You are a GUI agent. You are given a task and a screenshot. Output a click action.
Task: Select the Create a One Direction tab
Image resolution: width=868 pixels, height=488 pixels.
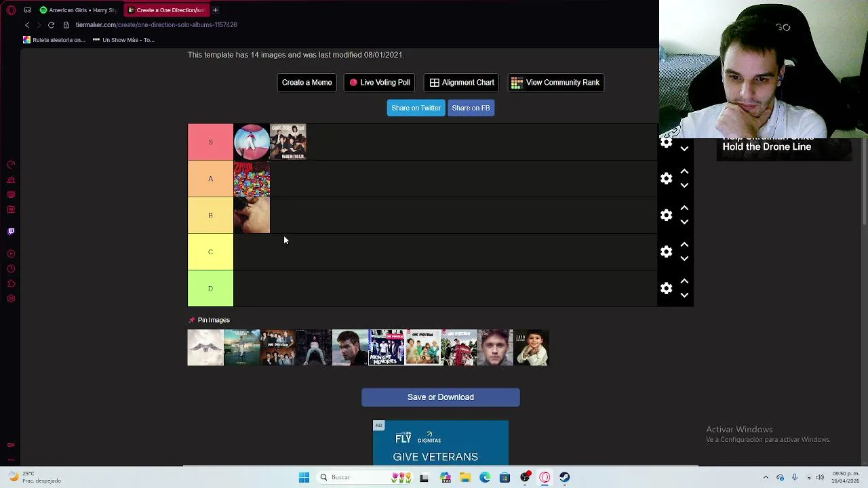pyautogui.click(x=166, y=10)
